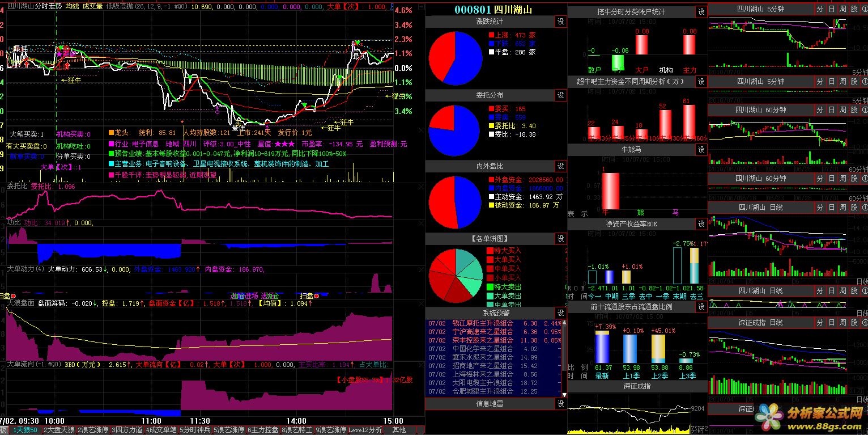Close the 天浪盘面 sub-chart with X

(x=420, y=303)
